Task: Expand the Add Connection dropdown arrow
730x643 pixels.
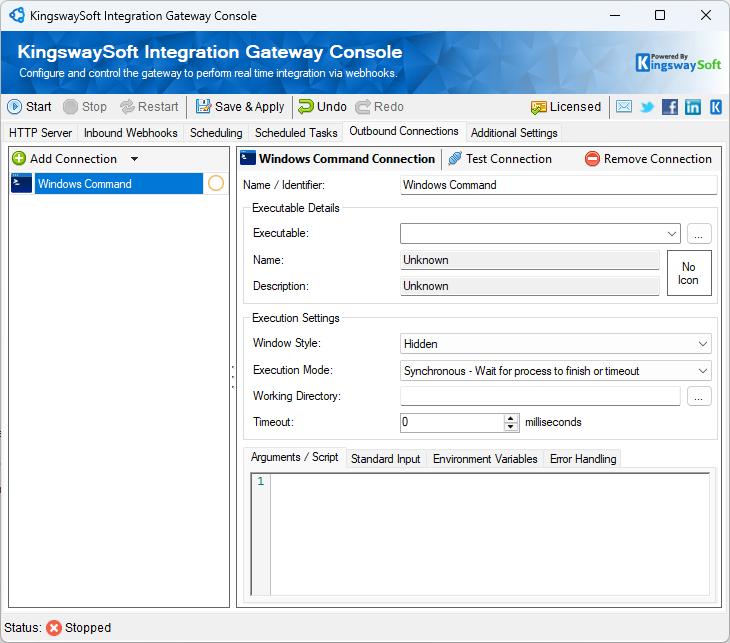Action: coord(135,159)
